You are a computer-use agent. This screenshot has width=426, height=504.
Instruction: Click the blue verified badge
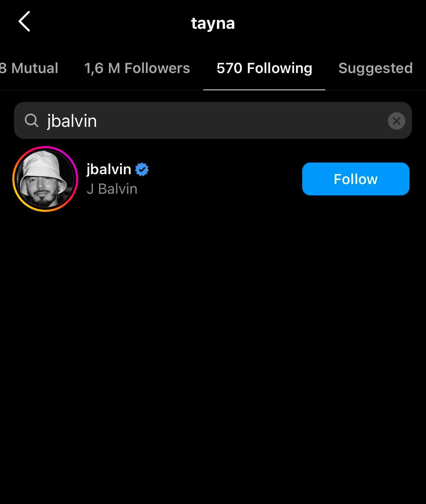(x=142, y=169)
